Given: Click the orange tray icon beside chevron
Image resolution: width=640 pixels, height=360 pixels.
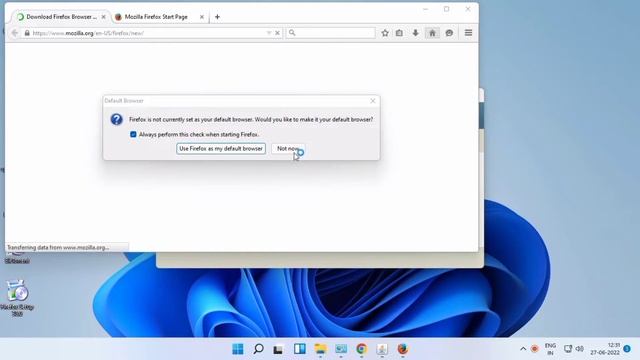Looking at the screenshot, I should 534,349.
